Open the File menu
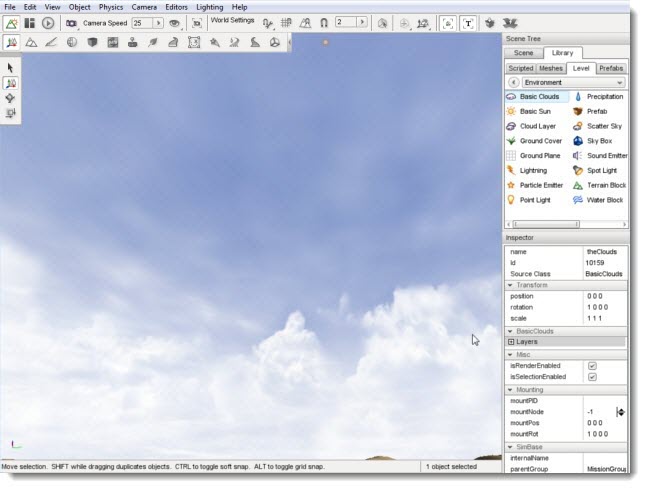The image size is (645, 488). pos(9,7)
